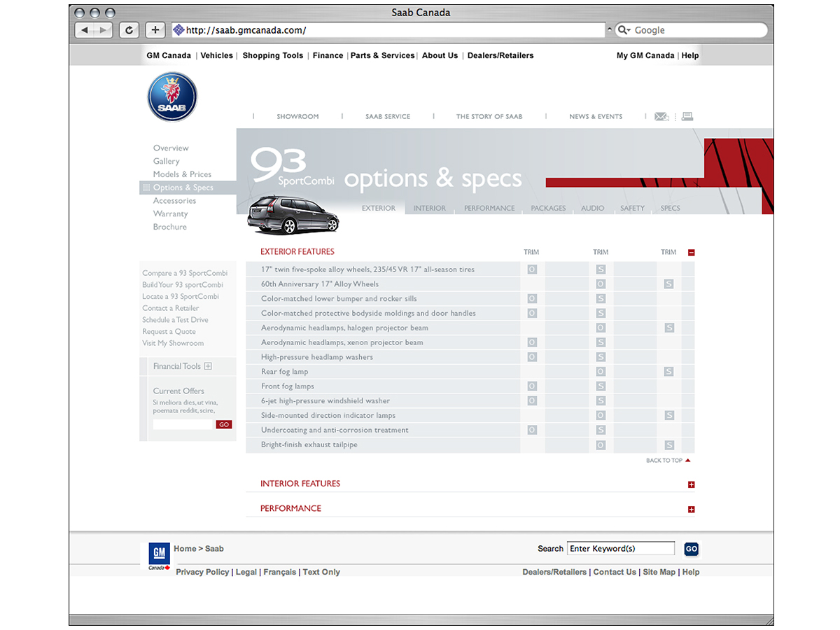Click the Back to Top arrow
Viewport: 840px width, 630px height.
point(688,461)
